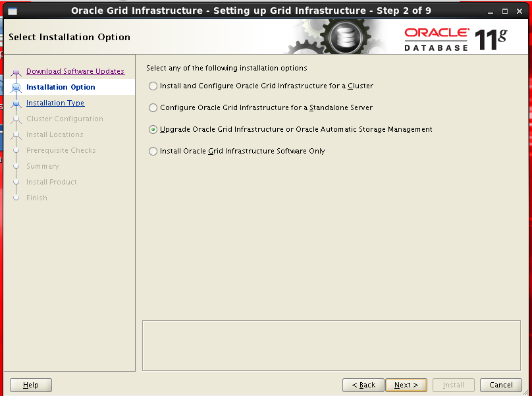Click the Cluster Configuration step label
Image resolution: width=532 pixels, height=396 pixels.
click(x=65, y=119)
